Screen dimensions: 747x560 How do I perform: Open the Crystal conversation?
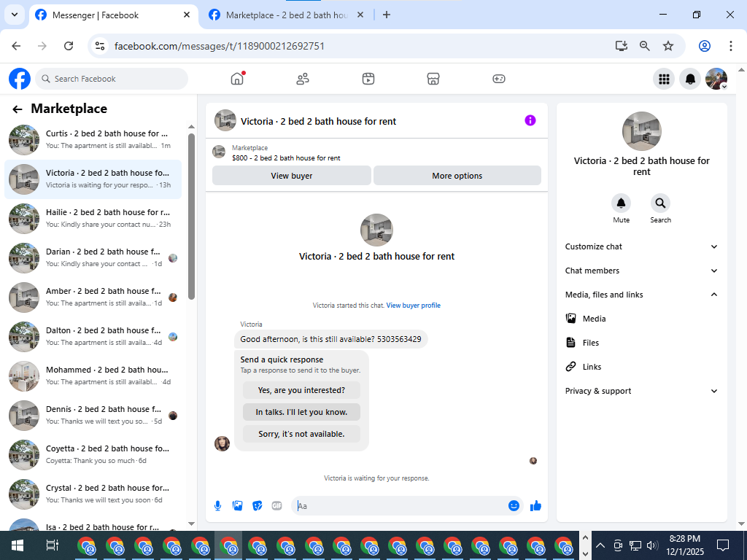pos(93,494)
